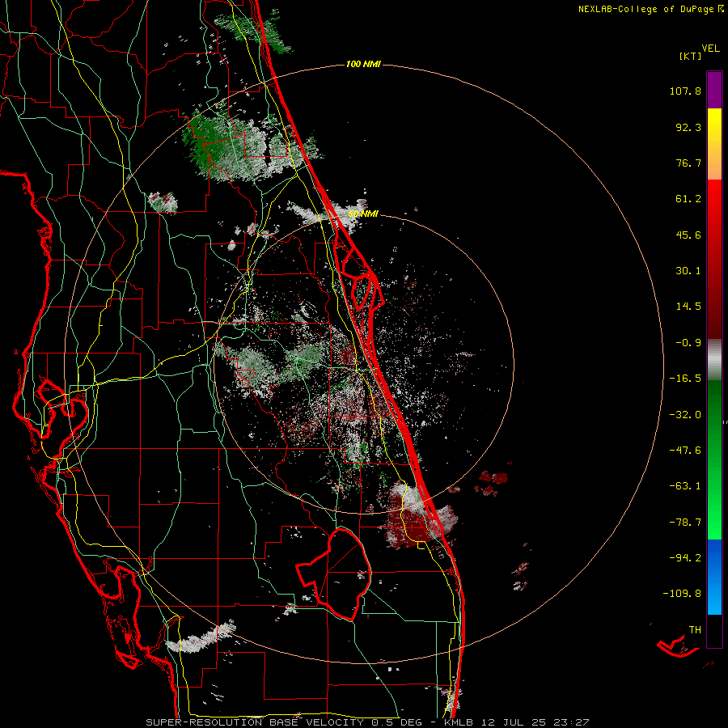Click the -0.9 velocity scale value
This screenshot has width=728, height=728.
pos(688,343)
